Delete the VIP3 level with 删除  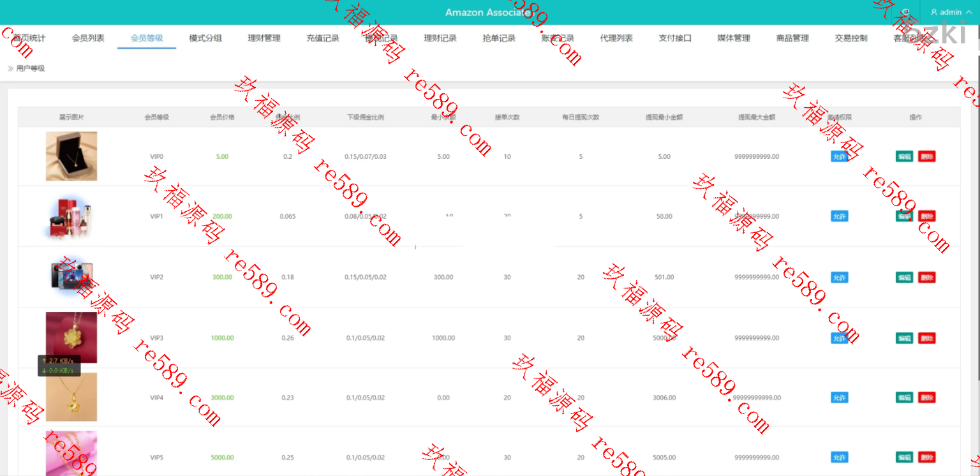(x=927, y=338)
